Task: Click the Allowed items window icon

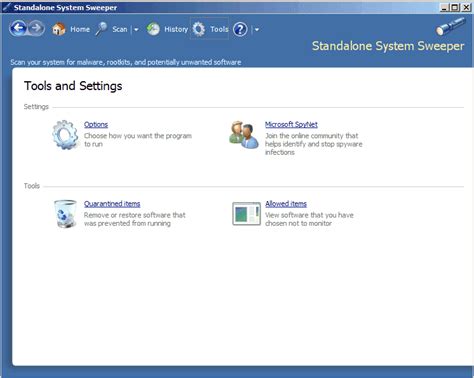Action: point(246,214)
